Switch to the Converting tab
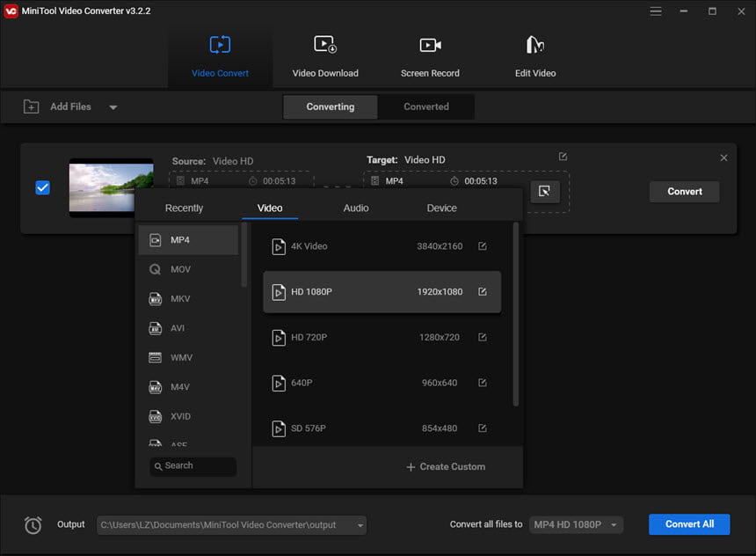The height and width of the screenshot is (556, 756). click(x=331, y=106)
